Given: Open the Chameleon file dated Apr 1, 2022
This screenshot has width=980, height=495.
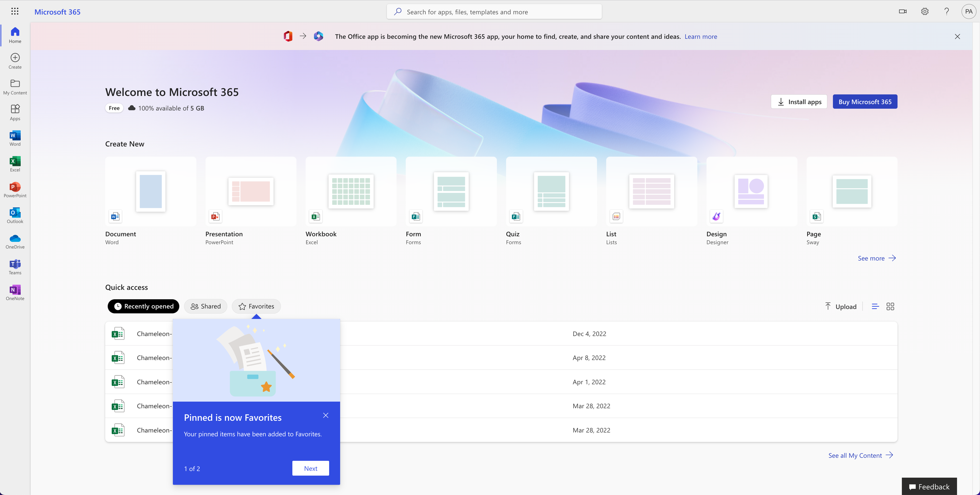Looking at the screenshot, I should (501, 382).
